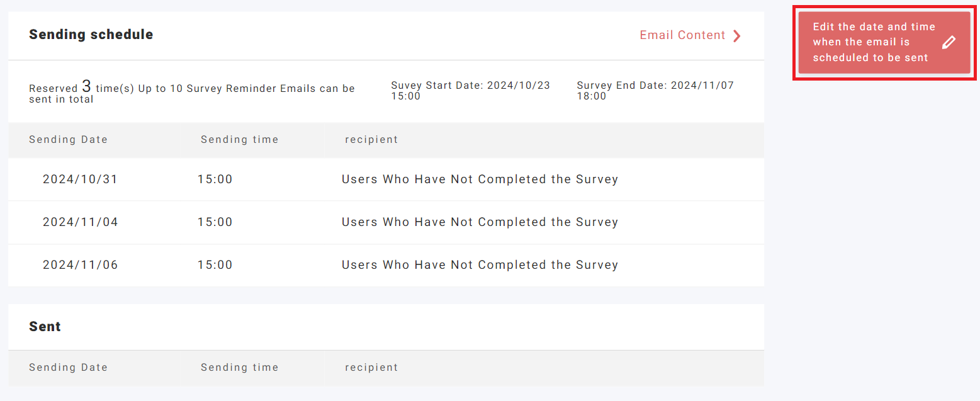Screen dimensions: 980x401
Task: Click the 15:00 time in the 2024/10/31 row
Action: 215,179
